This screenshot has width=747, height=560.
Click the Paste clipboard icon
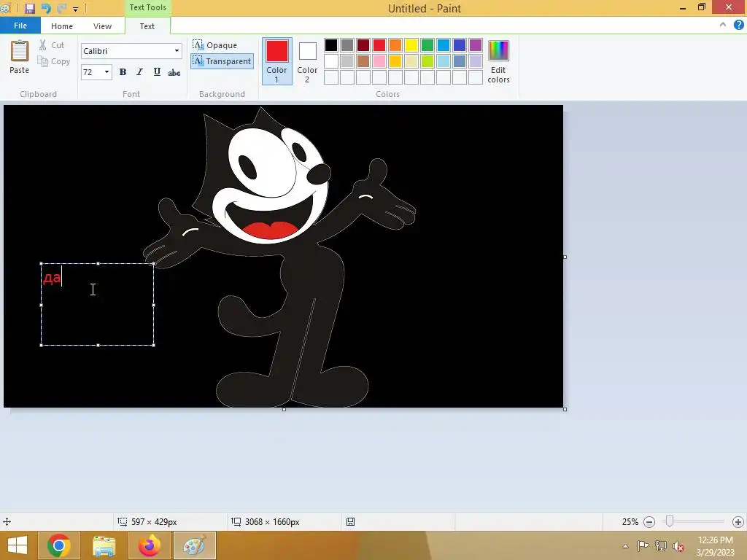coord(20,51)
